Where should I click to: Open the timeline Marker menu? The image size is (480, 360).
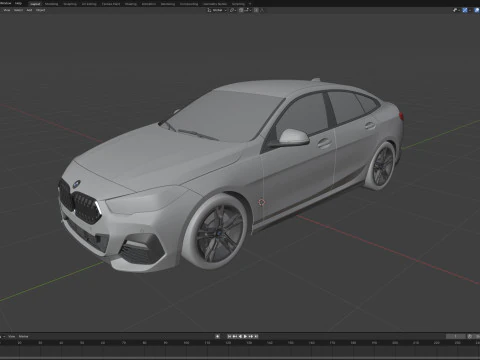point(23,336)
